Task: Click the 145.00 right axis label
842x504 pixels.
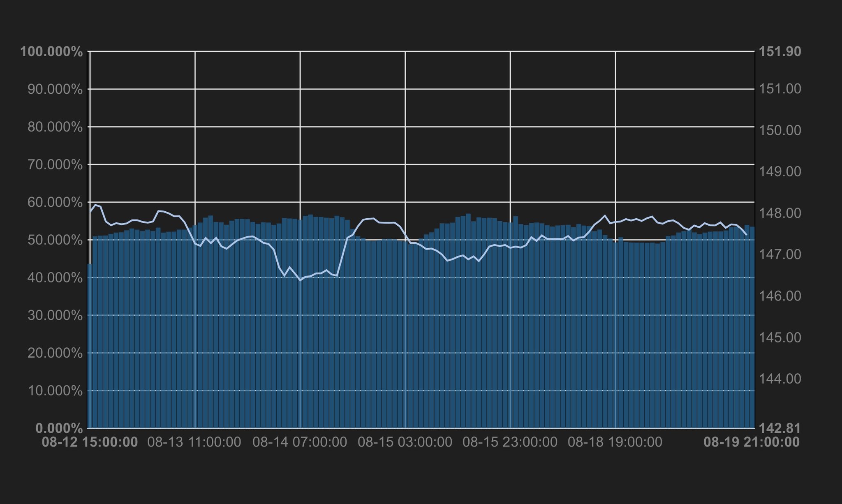Action: pos(780,338)
